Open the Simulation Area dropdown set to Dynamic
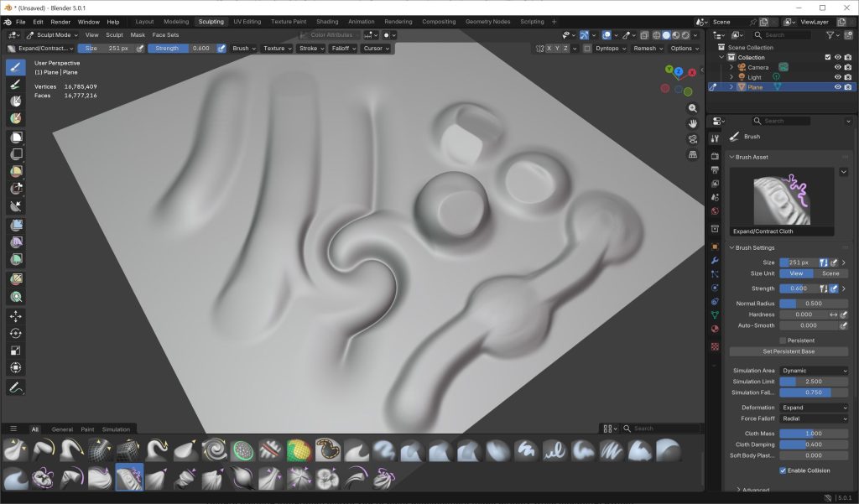The width and height of the screenshot is (859, 504). coord(812,370)
